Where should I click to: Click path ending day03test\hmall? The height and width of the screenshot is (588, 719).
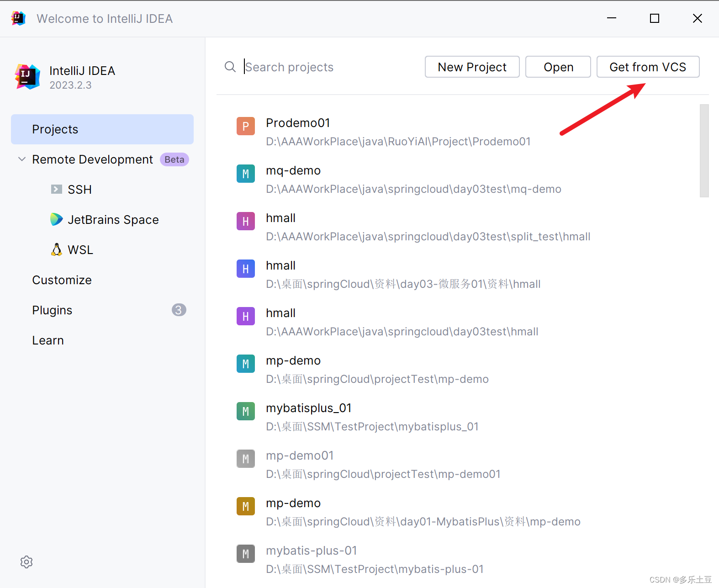click(x=402, y=332)
